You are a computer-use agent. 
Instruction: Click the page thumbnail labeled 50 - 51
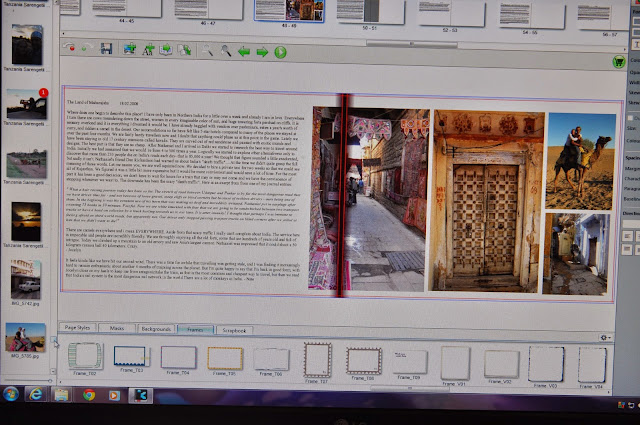pyautogui.click(x=370, y=12)
